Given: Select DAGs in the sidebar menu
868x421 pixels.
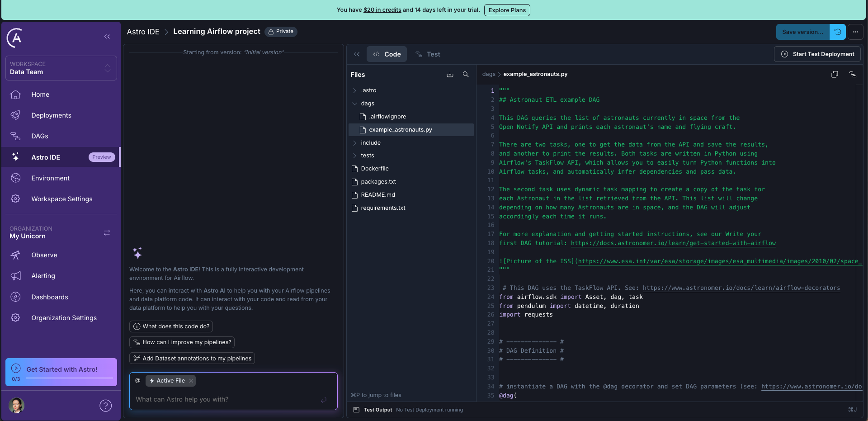Looking at the screenshot, I should 39,136.
